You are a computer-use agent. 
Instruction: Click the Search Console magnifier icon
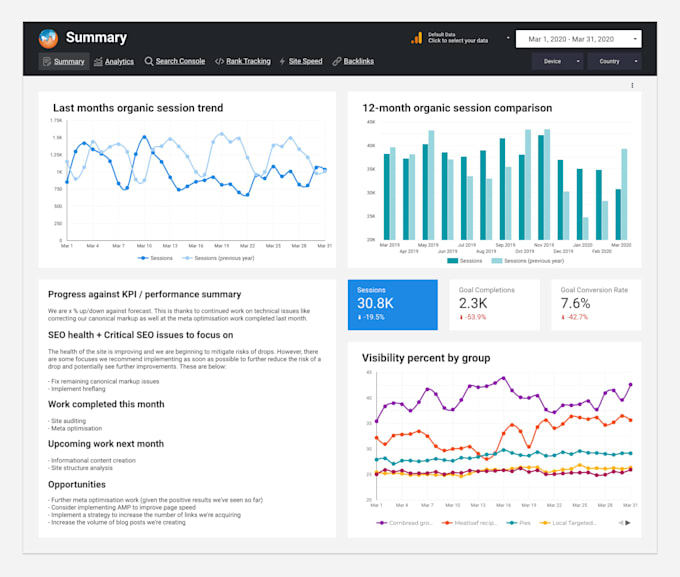pyautogui.click(x=149, y=61)
